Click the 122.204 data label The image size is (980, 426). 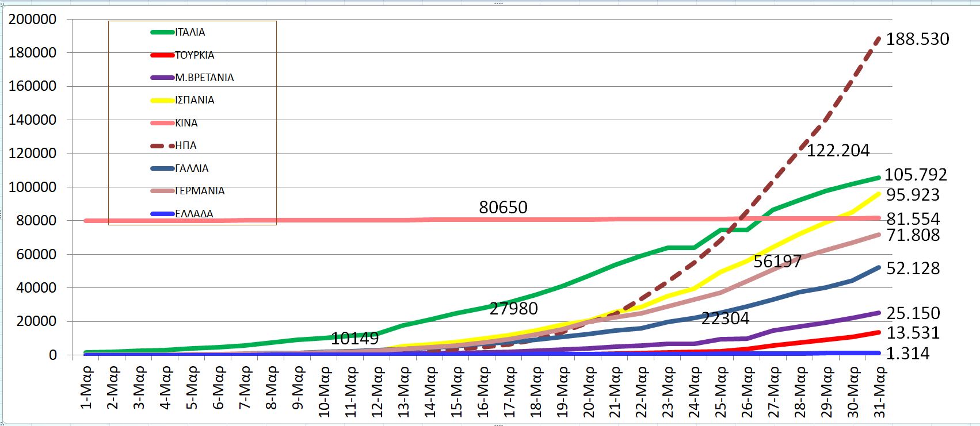838,151
